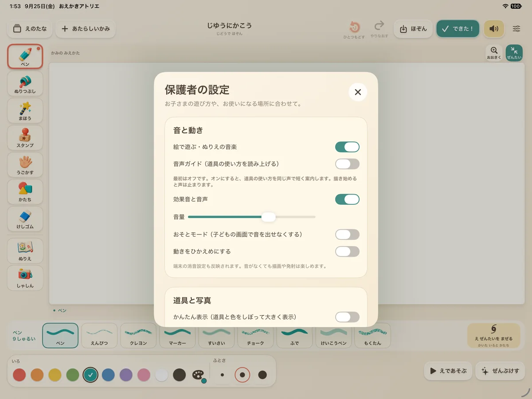
Task: Open settings sliders icon at top right
Action: point(516,29)
